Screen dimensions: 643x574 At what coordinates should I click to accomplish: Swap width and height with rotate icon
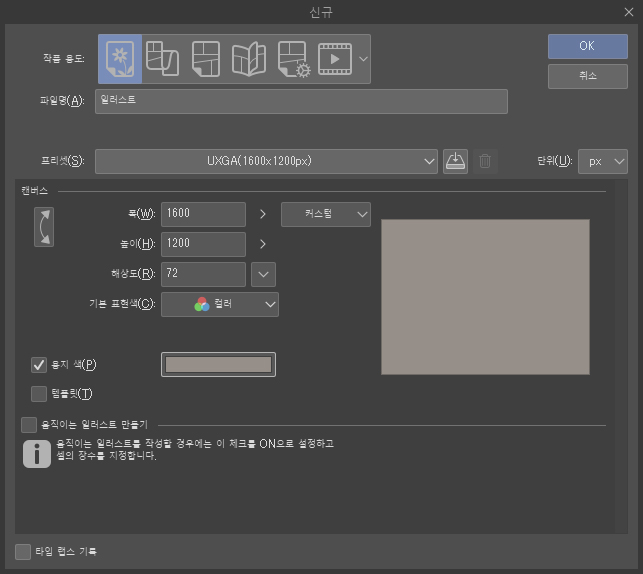(x=43, y=227)
